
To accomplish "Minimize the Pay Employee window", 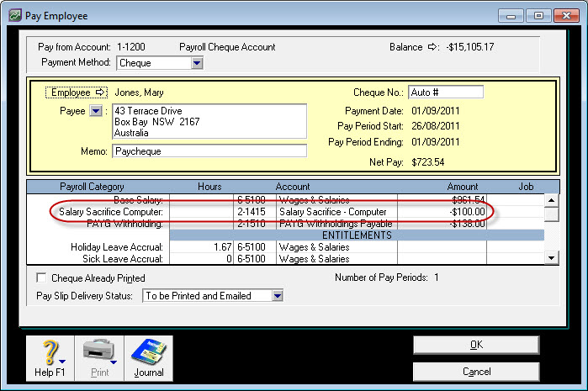I will (x=511, y=16).
